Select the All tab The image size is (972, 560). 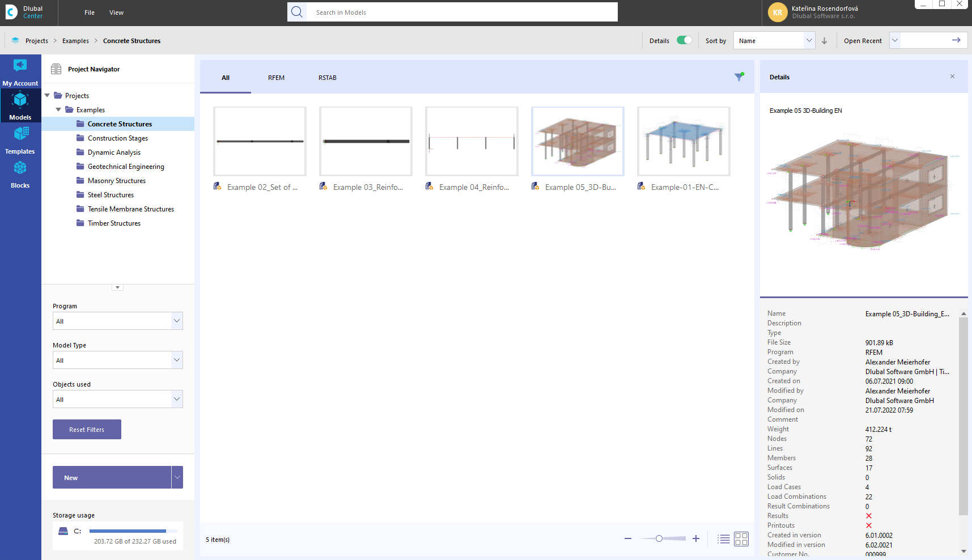click(226, 78)
